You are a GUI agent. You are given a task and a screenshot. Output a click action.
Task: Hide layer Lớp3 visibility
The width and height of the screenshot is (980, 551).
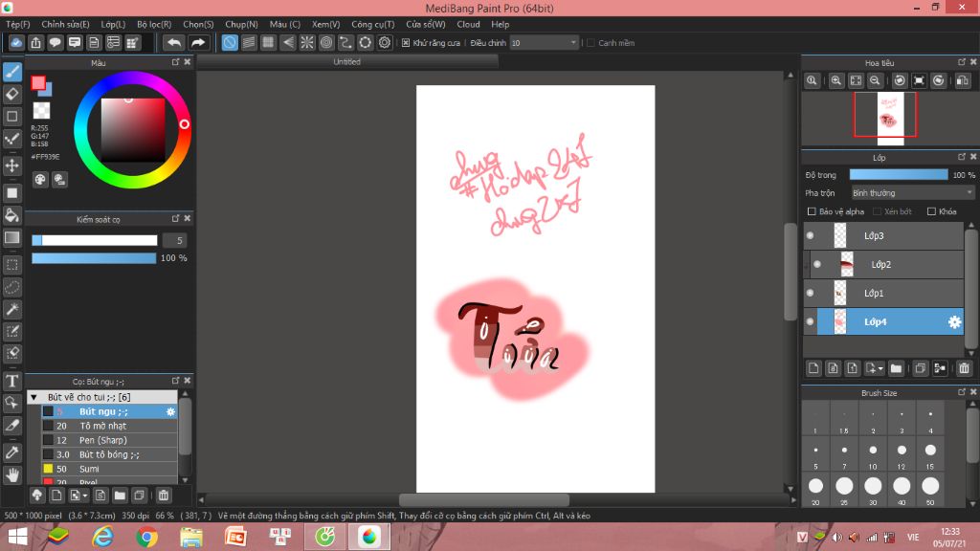(810, 235)
